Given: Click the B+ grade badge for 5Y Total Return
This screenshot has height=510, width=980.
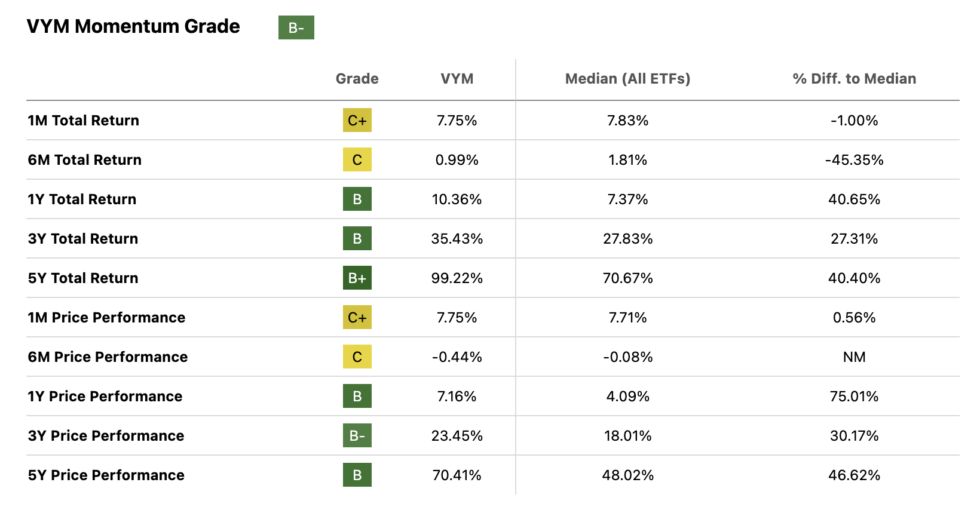Looking at the screenshot, I should (x=357, y=278).
